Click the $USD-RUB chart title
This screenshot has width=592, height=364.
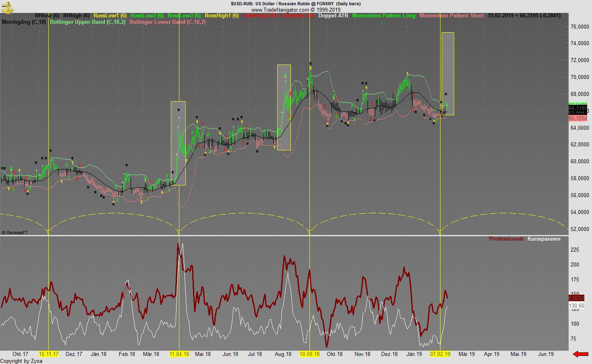point(295,4)
